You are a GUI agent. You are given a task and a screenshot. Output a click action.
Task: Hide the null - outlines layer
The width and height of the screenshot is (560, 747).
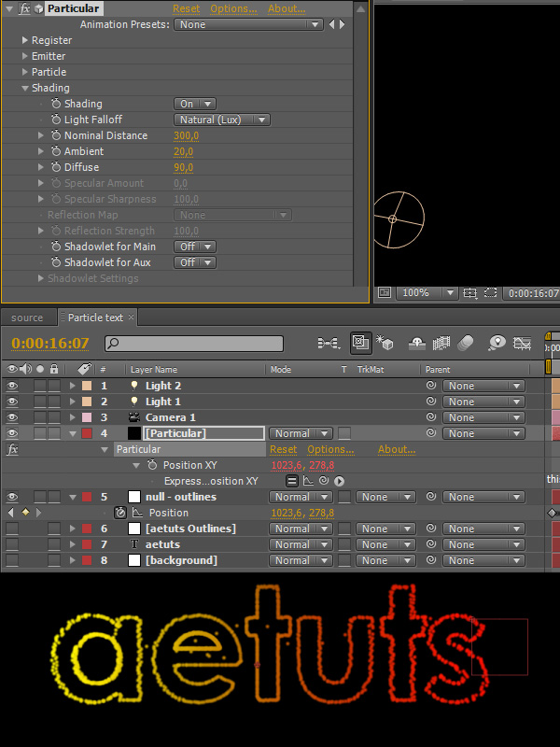tap(12, 497)
